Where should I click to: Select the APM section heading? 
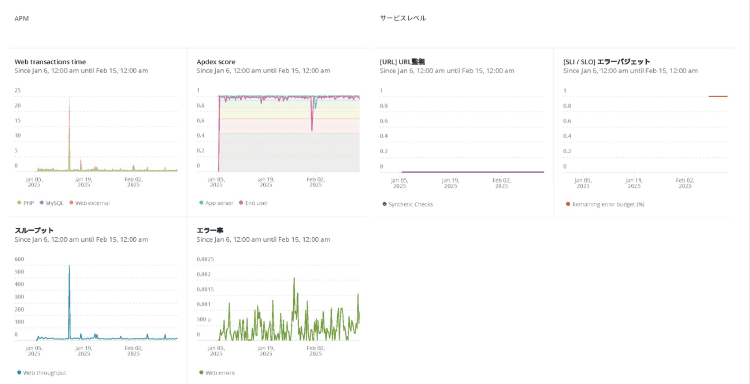tap(19, 18)
